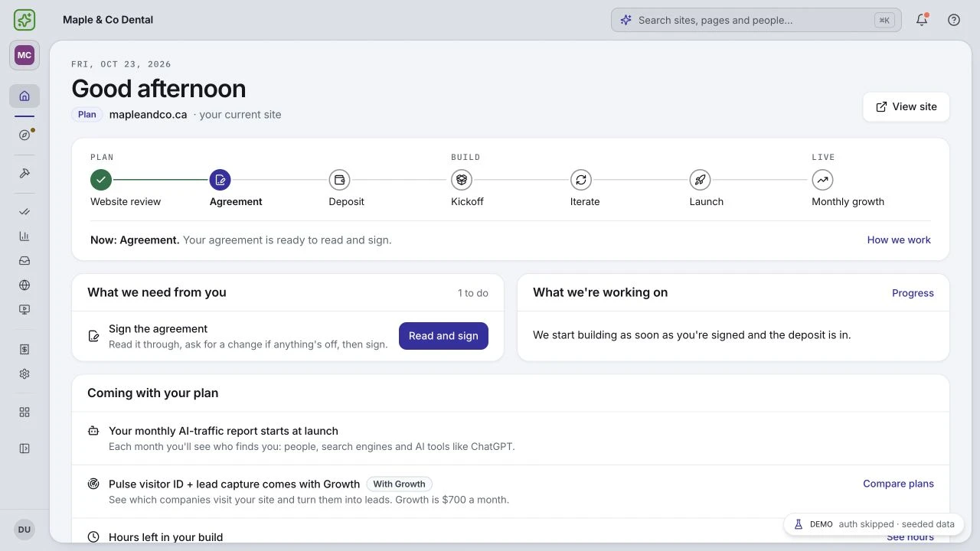The height and width of the screenshot is (551, 980).
Task: Click the search sites, pages and people field
Action: tap(756, 20)
